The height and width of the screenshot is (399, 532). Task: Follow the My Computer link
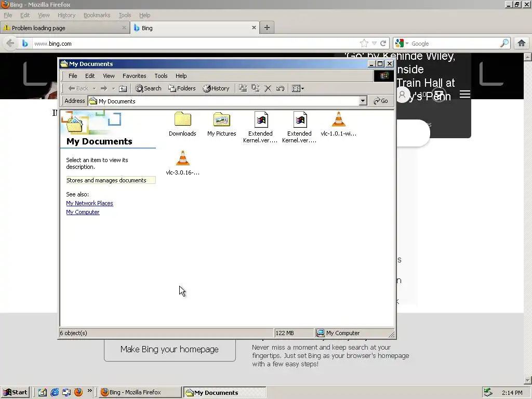[x=83, y=212]
